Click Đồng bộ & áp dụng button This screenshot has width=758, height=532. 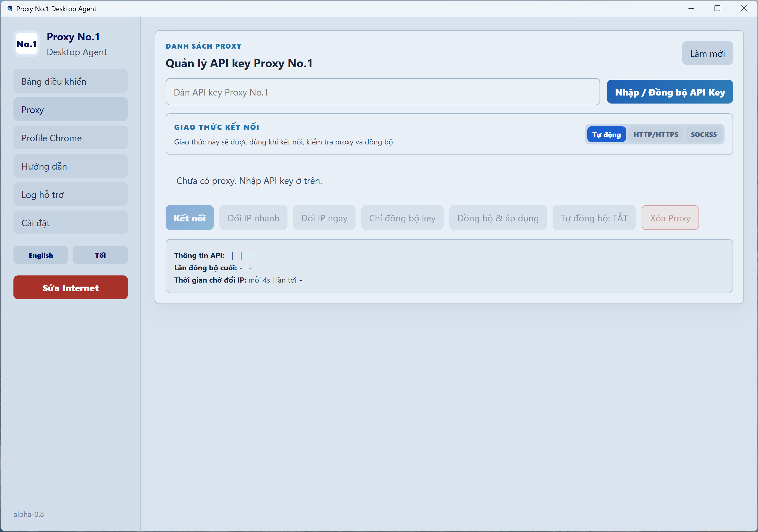498,218
